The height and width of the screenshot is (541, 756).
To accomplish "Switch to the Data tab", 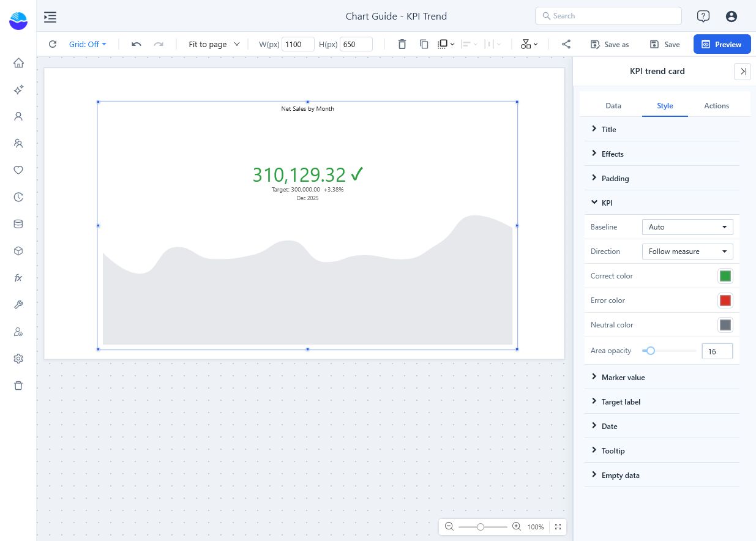I will (613, 106).
